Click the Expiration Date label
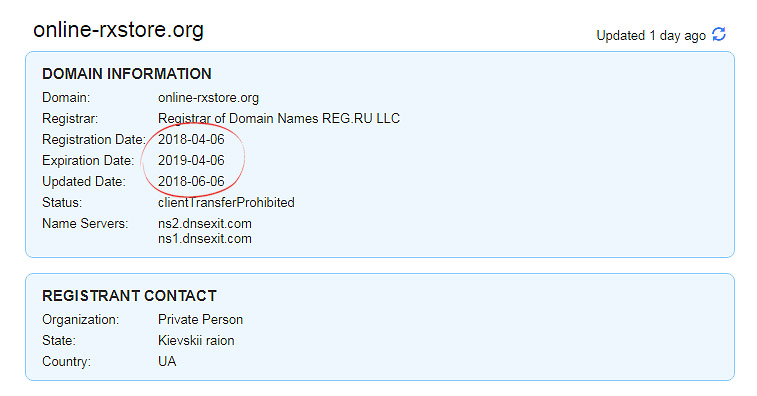 click(x=88, y=161)
